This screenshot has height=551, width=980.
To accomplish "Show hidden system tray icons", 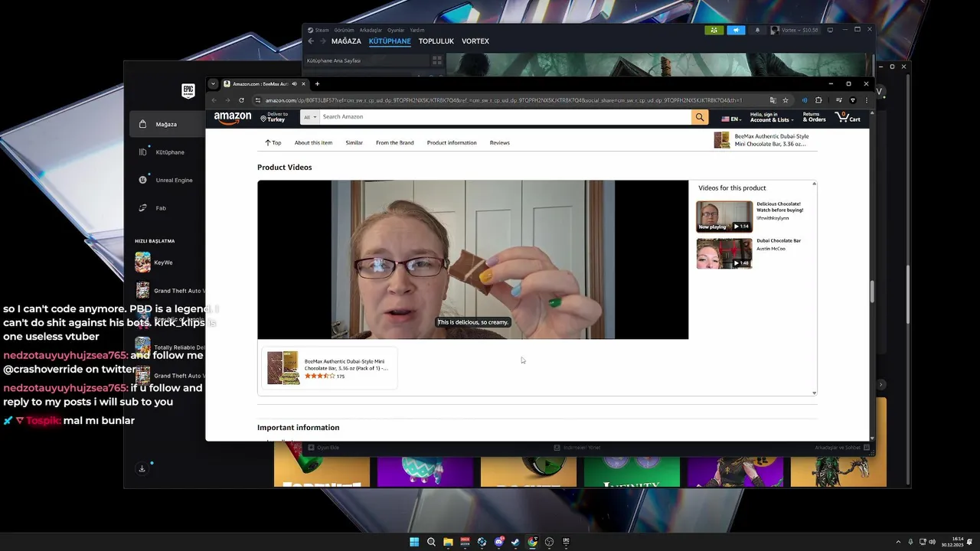I will (898, 542).
